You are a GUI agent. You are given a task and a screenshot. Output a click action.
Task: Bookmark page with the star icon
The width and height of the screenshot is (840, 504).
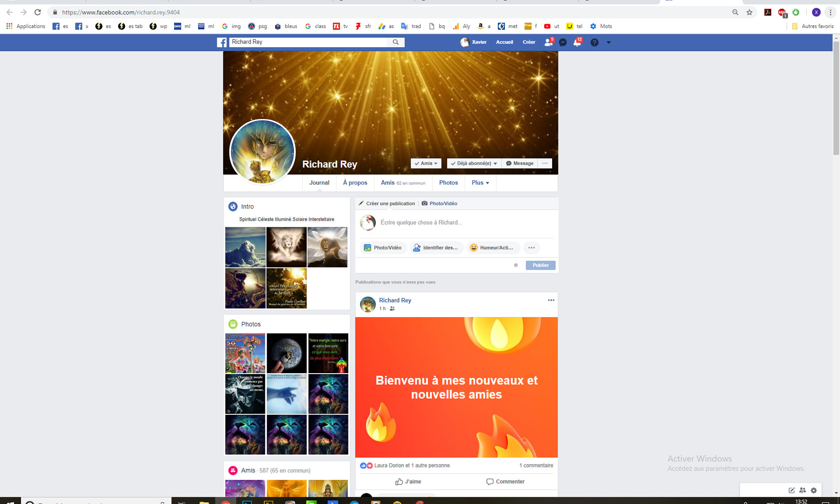[749, 12]
